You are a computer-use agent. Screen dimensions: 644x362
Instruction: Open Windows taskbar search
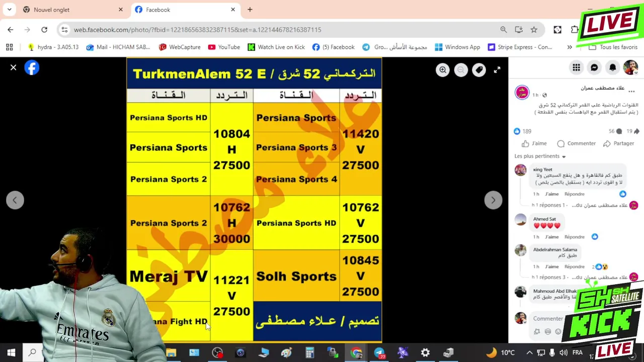(x=32, y=352)
